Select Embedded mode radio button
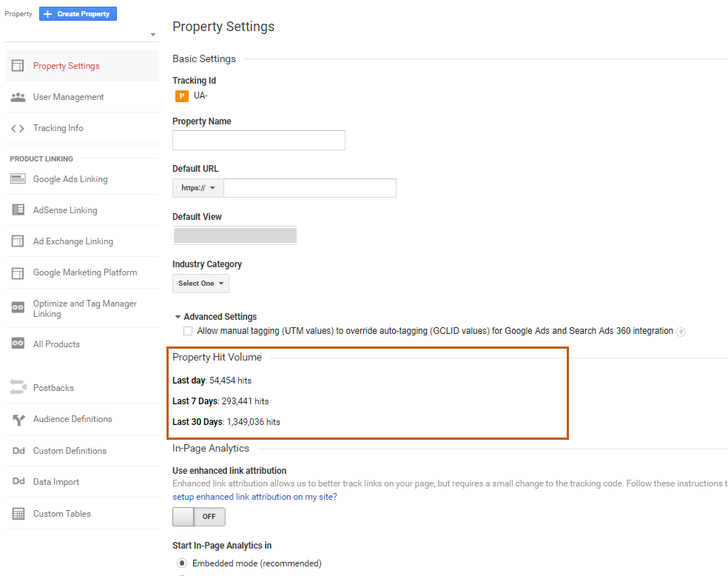This screenshot has width=728, height=576. (x=182, y=563)
